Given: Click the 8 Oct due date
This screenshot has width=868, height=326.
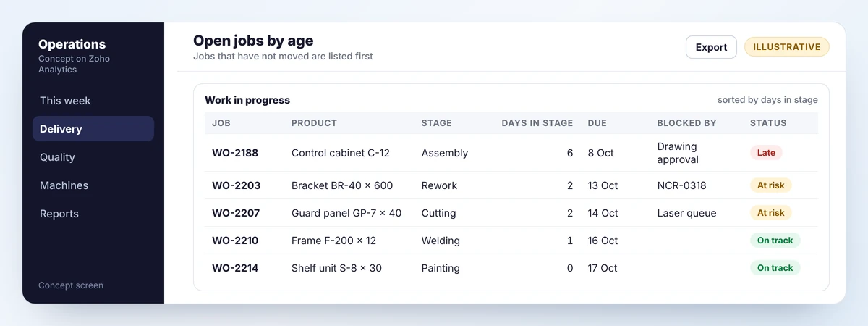Looking at the screenshot, I should [x=600, y=153].
